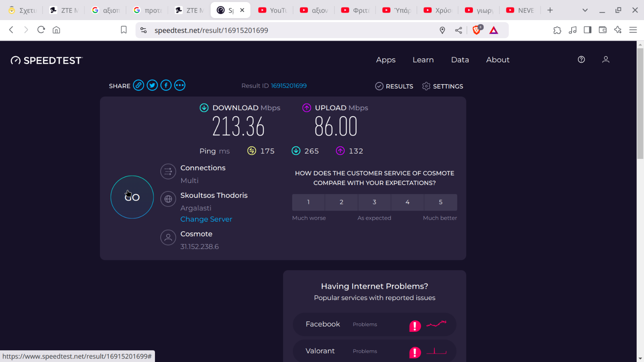Switch to the NEVE YouTube tab

point(520,10)
